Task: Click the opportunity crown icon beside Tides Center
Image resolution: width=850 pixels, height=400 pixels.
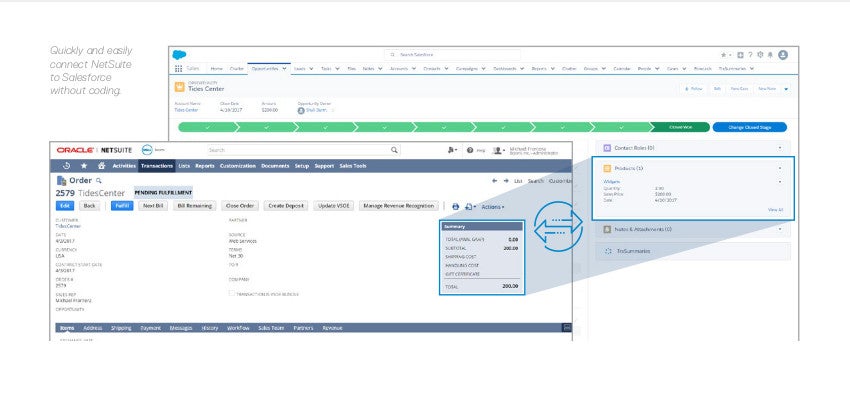Action: pos(179,87)
